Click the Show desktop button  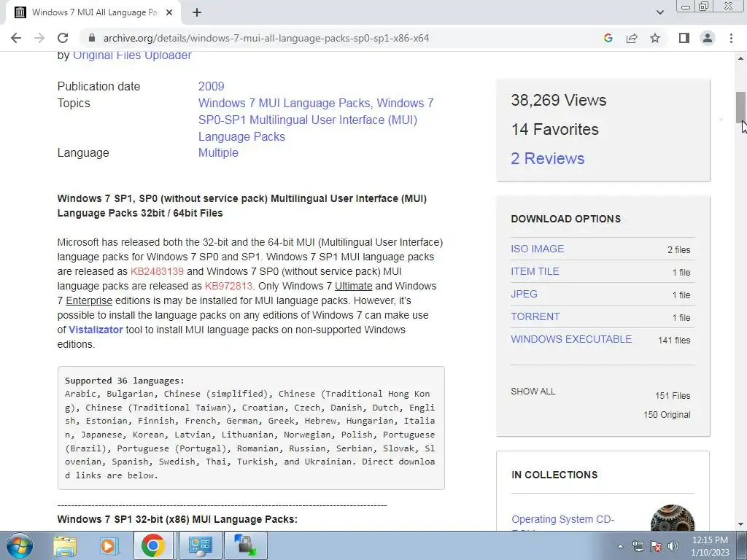point(743,545)
